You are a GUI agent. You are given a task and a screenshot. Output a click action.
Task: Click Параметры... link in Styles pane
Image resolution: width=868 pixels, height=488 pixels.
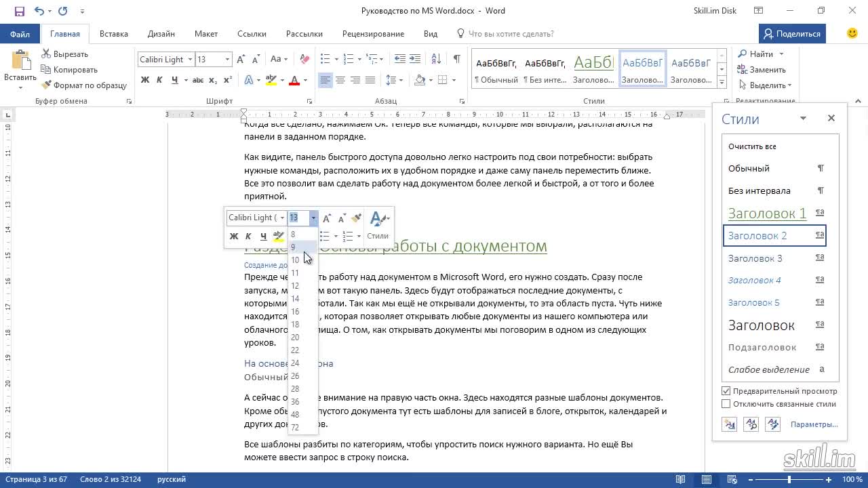814,424
